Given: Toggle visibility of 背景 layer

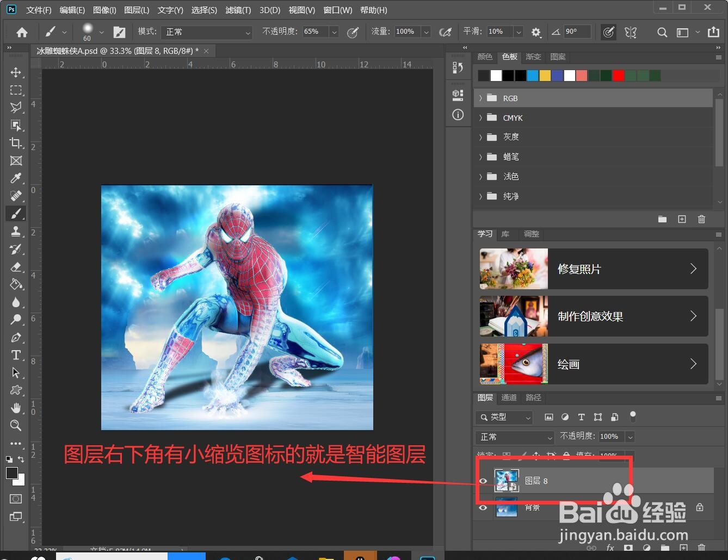Looking at the screenshot, I should [483, 507].
